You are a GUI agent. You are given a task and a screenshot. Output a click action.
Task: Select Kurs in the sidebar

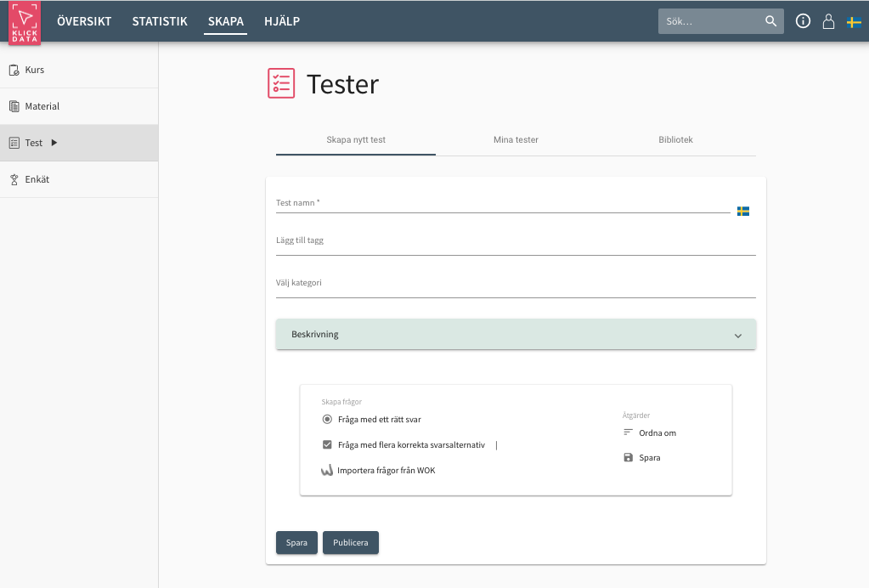coord(79,70)
